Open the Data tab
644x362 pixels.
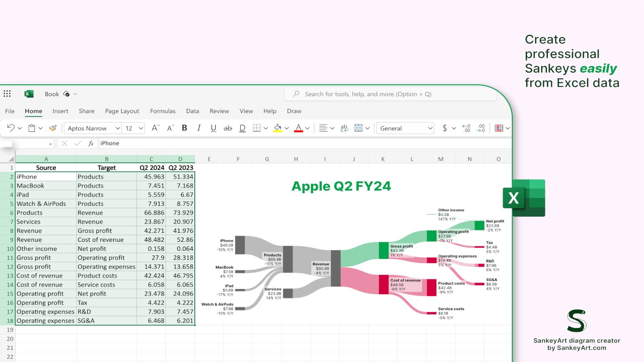[x=192, y=111]
